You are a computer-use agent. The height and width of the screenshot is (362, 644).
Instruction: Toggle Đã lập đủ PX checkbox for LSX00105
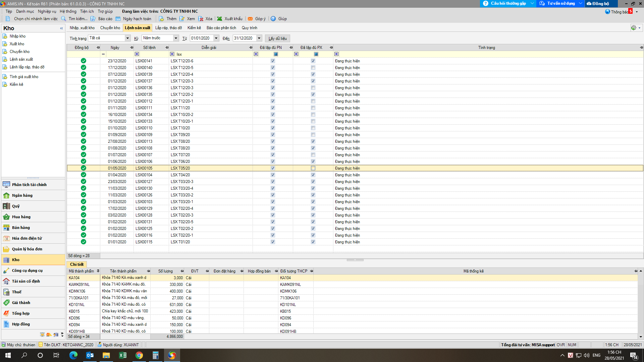[x=313, y=168]
